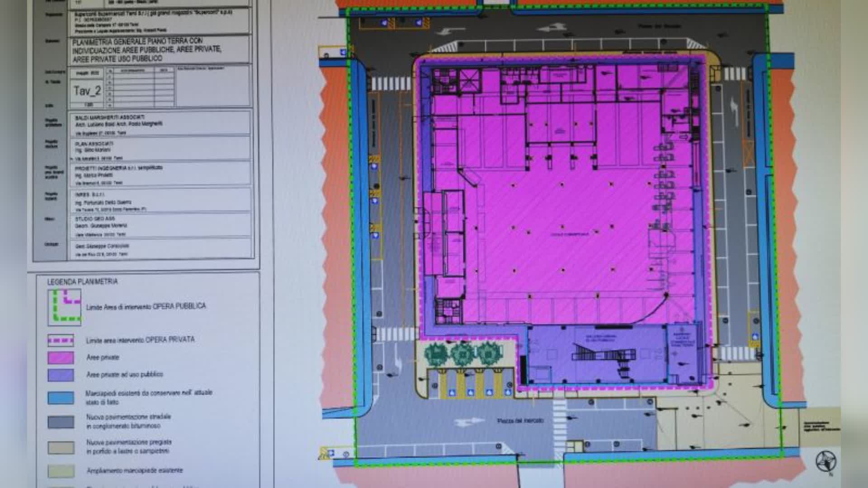Click the 'PROIETTI INGEGNERIA' title block entry
The image size is (868, 488).
[119, 168]
